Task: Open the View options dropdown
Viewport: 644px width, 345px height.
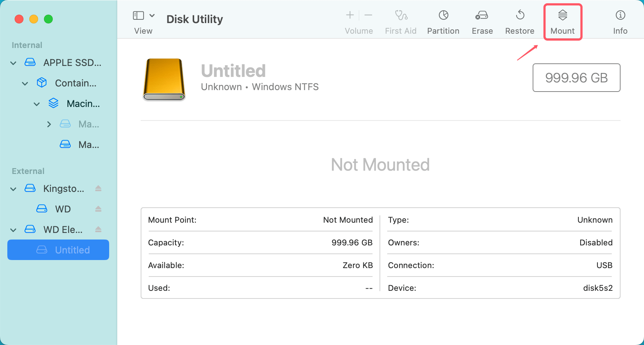Action: click(x=152, y=15)
